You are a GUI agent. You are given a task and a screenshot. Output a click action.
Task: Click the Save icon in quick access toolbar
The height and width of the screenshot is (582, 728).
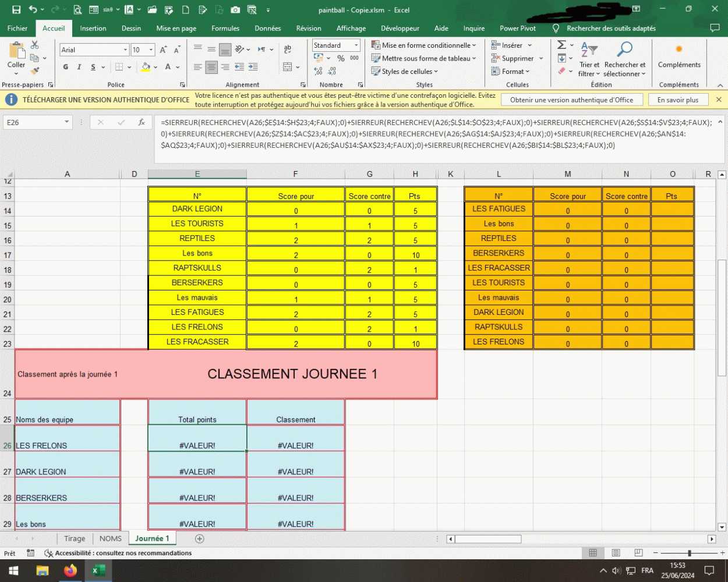click(16, 10)
